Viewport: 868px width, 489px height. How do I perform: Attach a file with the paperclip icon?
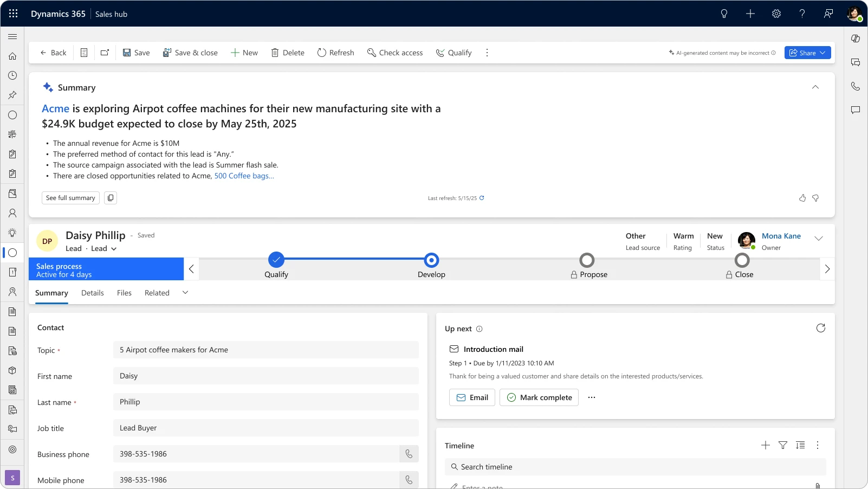coord(817,486)
